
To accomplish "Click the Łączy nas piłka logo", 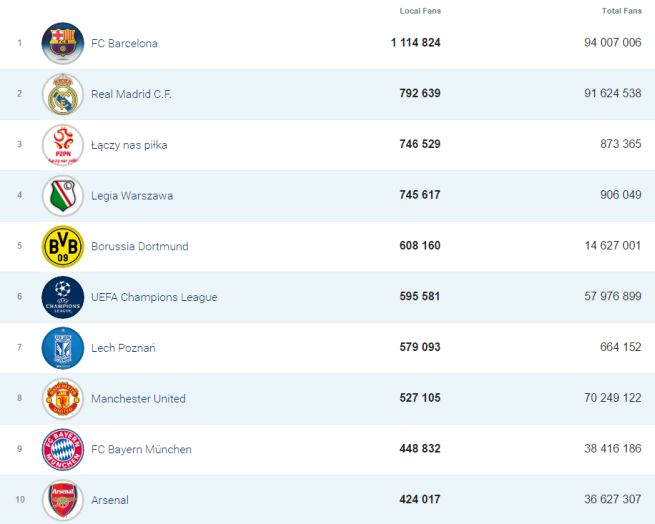I will (x=63, y=145).
